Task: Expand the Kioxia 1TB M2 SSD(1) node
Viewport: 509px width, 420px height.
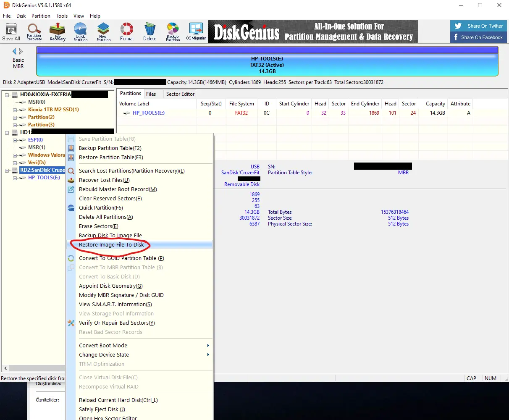Action: pos(15,110)
